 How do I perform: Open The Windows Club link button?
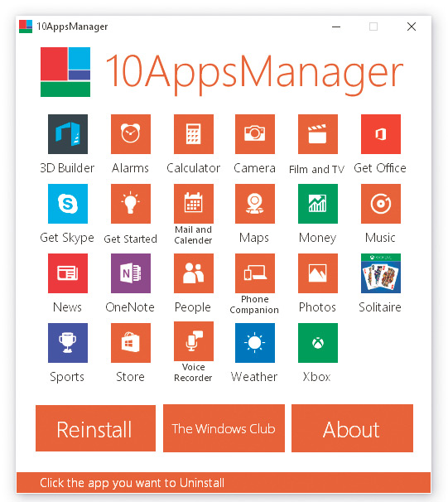pos(224,428)
